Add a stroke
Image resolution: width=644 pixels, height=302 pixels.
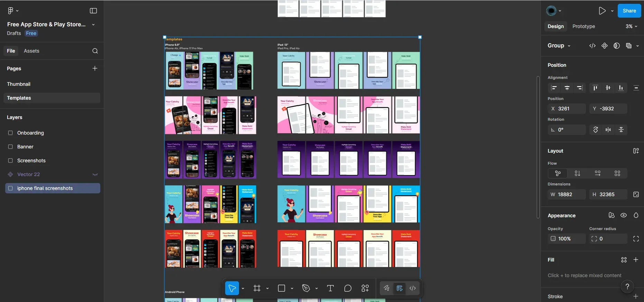click(636, 296)
